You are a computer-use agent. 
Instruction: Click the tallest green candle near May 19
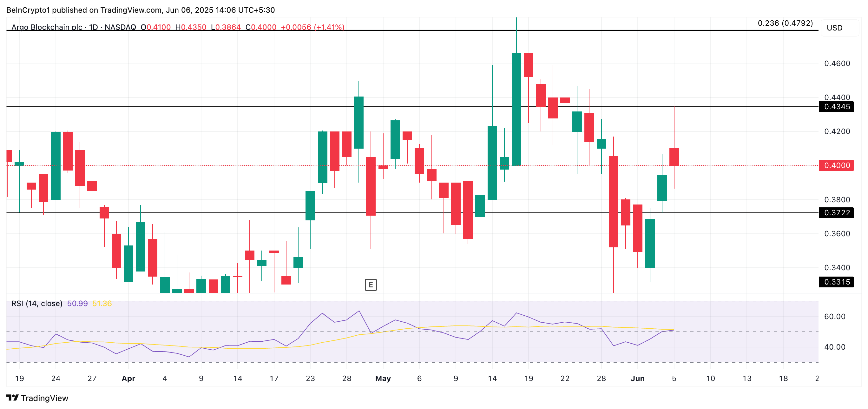click(516, 109)
